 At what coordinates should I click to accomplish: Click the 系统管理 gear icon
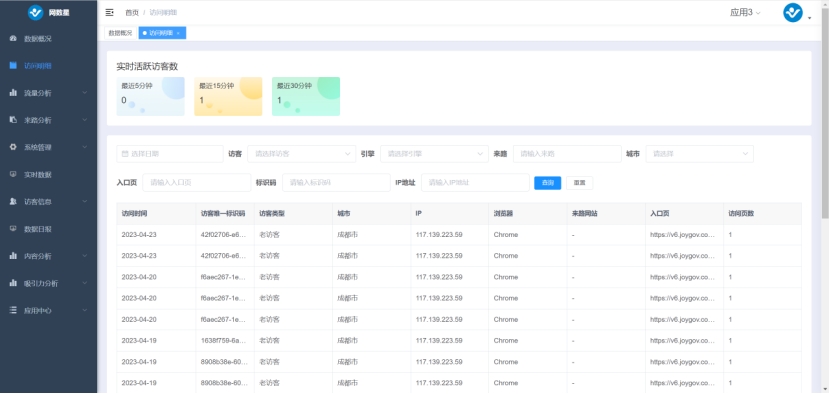pos(13,147)
